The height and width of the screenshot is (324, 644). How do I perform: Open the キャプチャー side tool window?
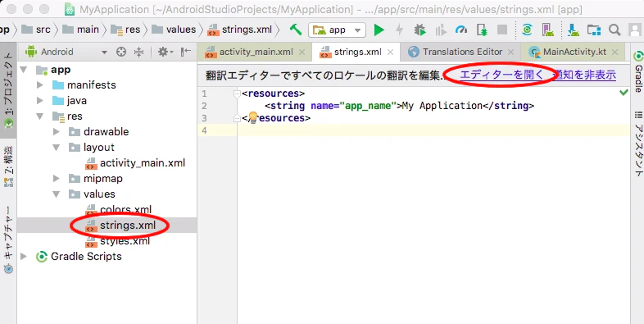(x=9, y=240)
